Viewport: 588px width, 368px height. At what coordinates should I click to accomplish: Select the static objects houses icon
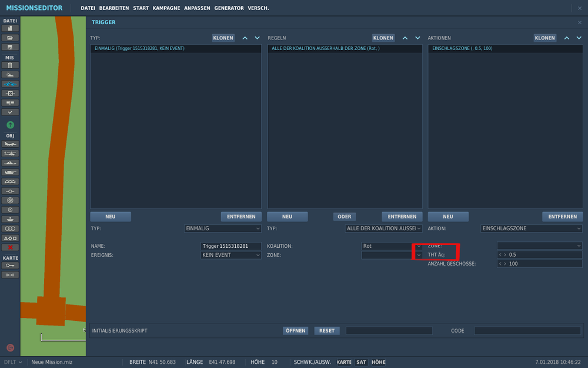tap(10, 182)
